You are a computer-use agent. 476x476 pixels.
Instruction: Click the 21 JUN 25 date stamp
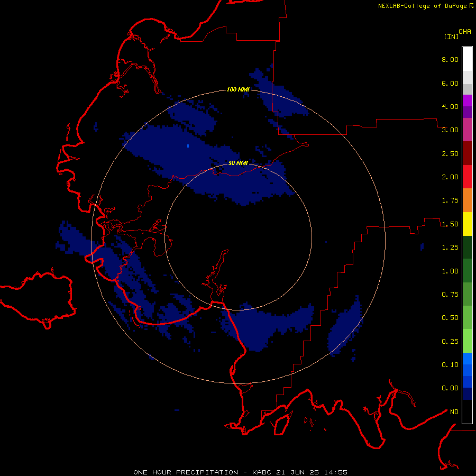(299, 472)
